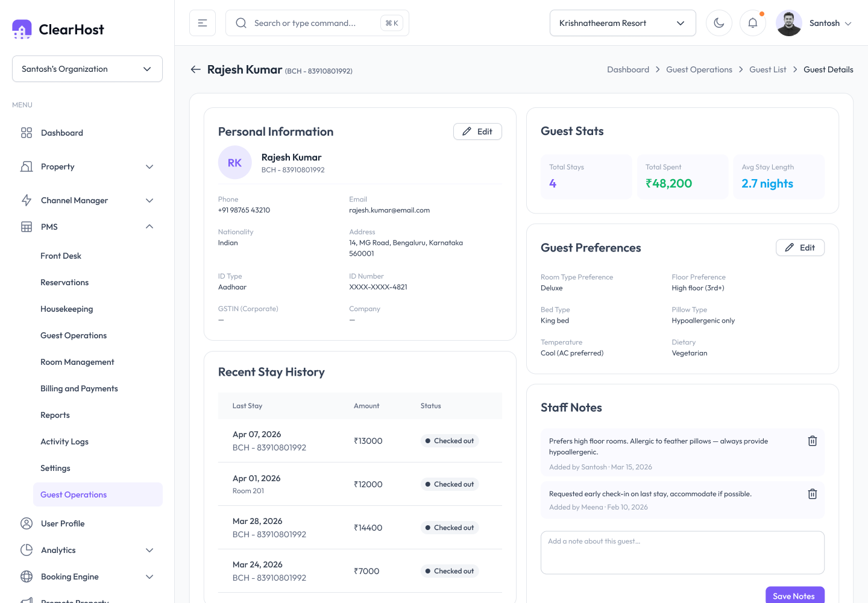Click the Apr 07, 2026 stay row
The height and width of the screenshot is (603, 868).
coord(360,441)
